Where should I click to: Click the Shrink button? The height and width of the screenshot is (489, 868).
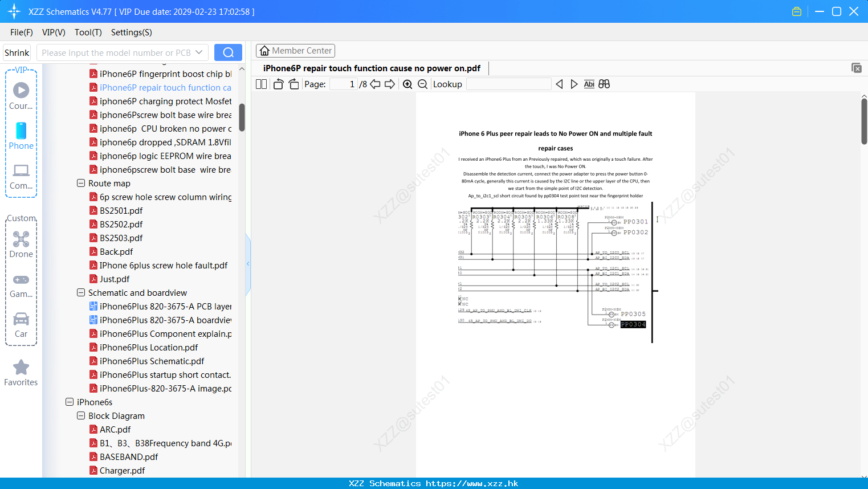coord(17,52)
